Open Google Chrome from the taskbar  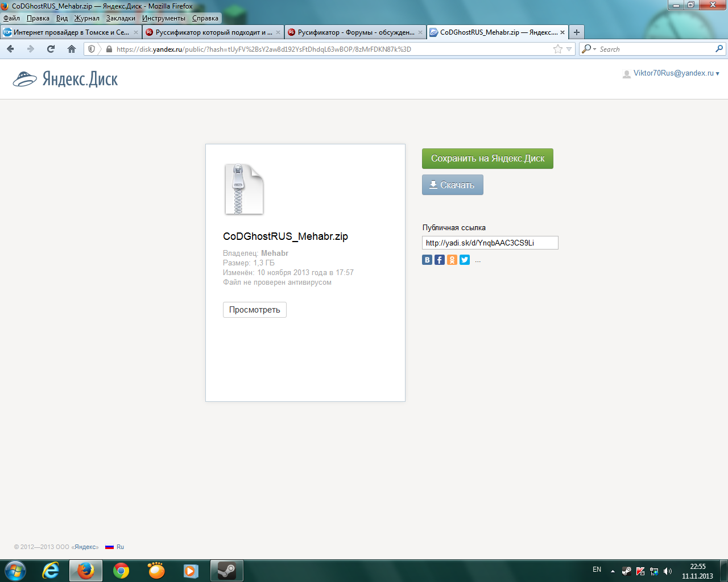(x=121, y=570)
